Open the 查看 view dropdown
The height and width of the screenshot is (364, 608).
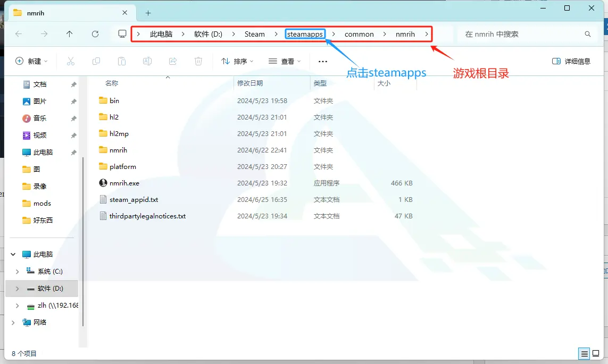click(285, 61)
